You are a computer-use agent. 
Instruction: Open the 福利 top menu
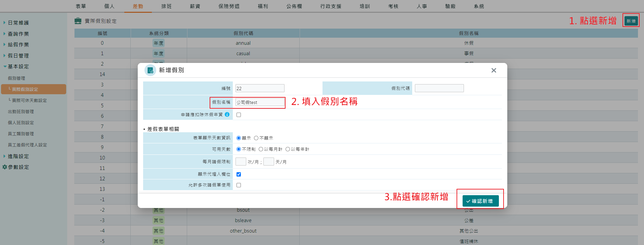point(263,6)
